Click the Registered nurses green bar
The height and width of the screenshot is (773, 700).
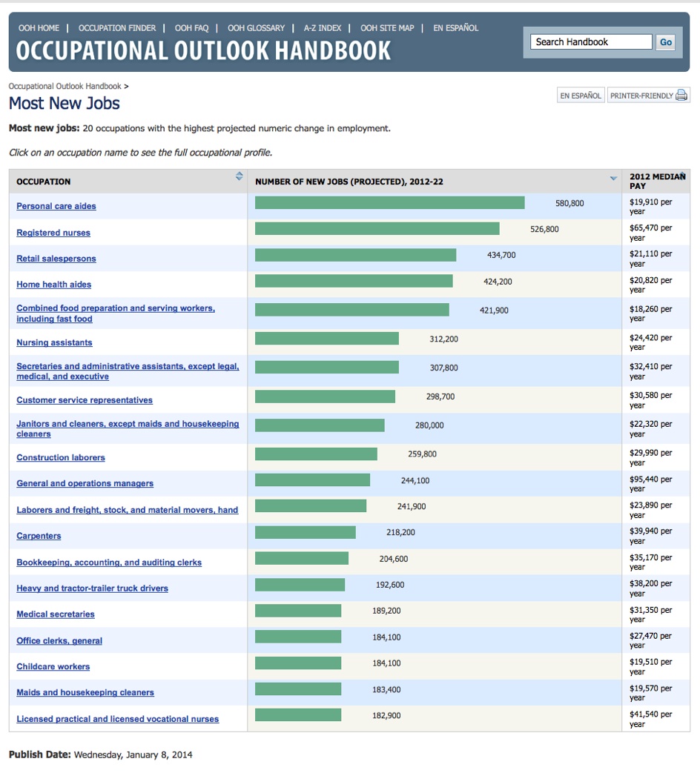coord(377,229)
